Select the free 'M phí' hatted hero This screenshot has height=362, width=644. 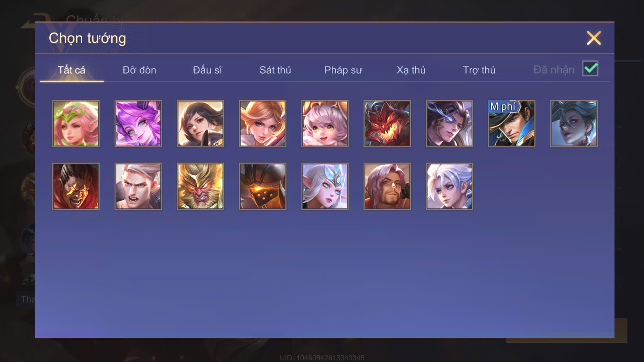pos(512,124)
